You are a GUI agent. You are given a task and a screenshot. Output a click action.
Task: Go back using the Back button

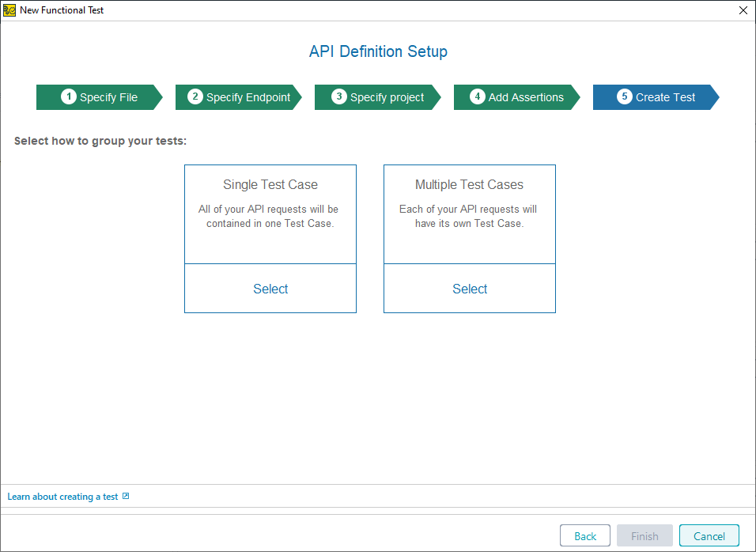pyautogui.click(x=585, y=535)
